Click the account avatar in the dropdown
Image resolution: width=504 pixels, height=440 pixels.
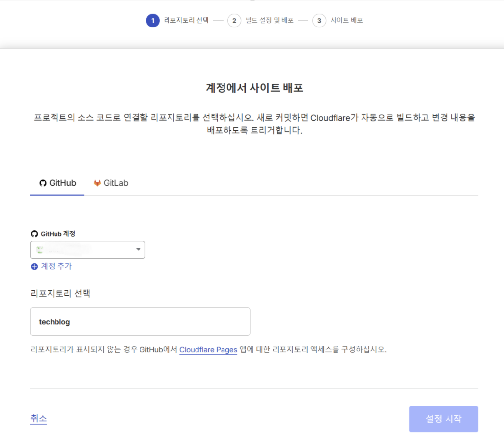[40, 249]
